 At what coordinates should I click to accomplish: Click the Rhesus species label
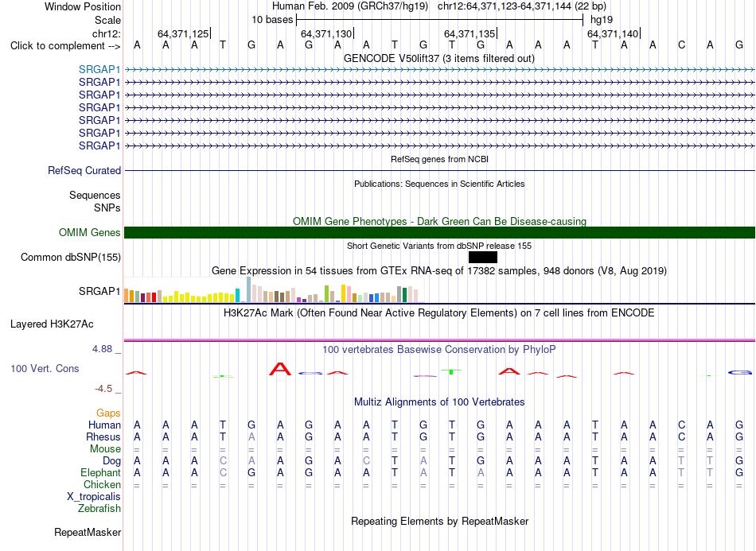click(x=103, y=437)
